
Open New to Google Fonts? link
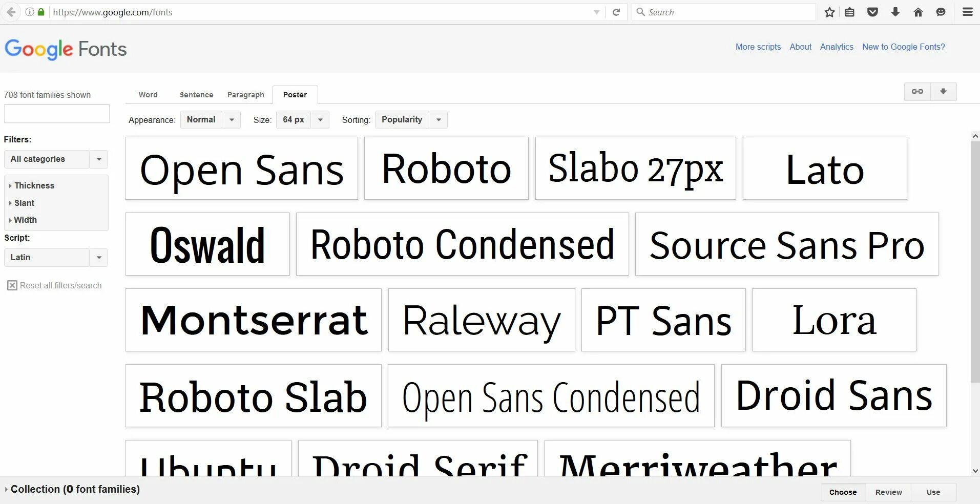tap(904, 47)
